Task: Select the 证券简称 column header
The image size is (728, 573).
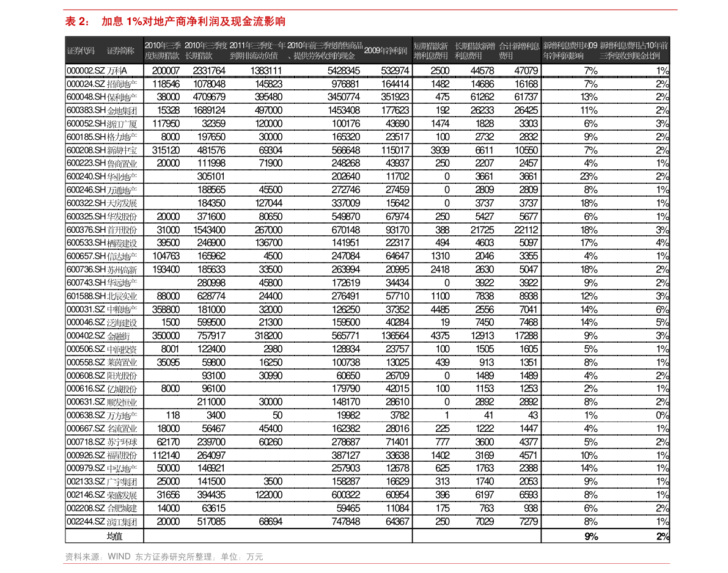Action: coord(120,51)
